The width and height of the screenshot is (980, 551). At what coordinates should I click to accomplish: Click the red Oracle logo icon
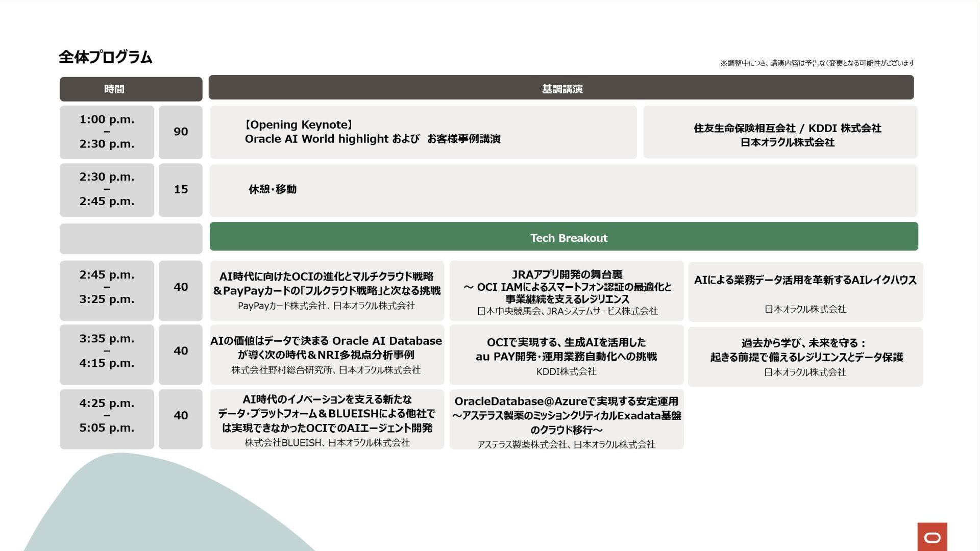click(x=932, y=537)
